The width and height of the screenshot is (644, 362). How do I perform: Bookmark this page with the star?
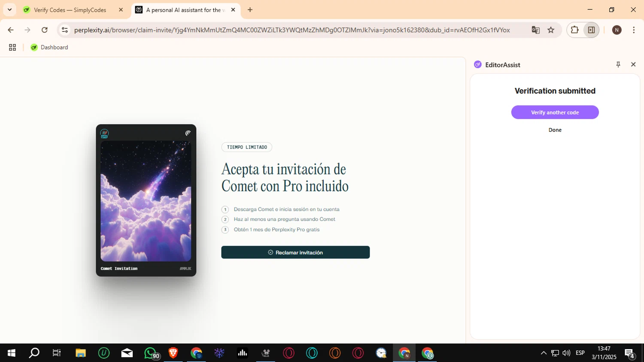click(551, 30)
